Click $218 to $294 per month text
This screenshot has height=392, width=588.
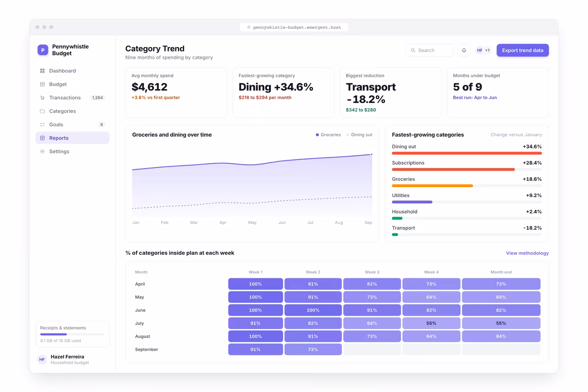[x=265, y=98]
